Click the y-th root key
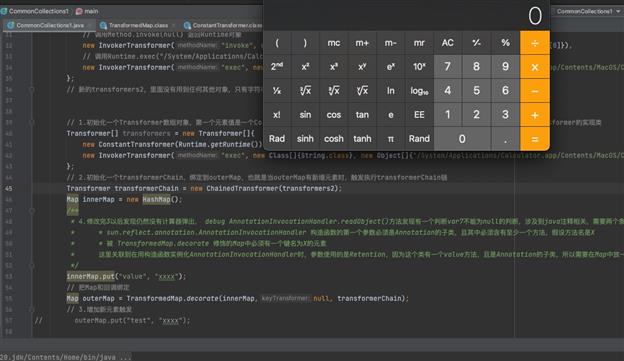This screenshot has height=361, width=624. [362, 91]
